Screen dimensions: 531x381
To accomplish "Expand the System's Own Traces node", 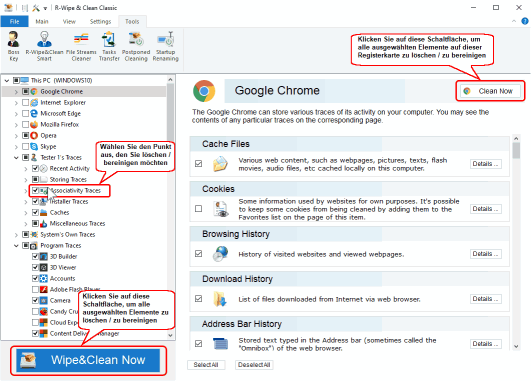I will coord(16,234).
